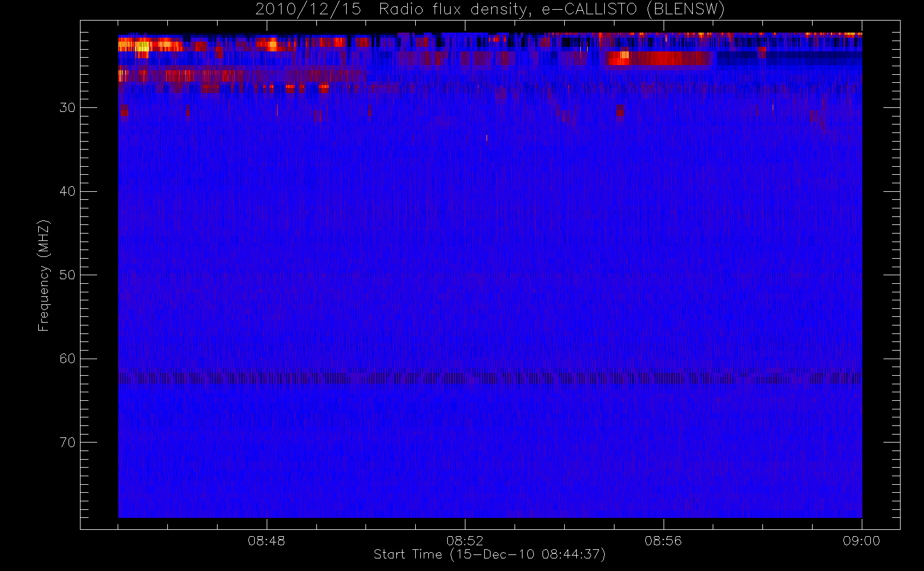
Task: Click the 30 frequency tick label
Action: pyautogui.click(x=67, y=108)
